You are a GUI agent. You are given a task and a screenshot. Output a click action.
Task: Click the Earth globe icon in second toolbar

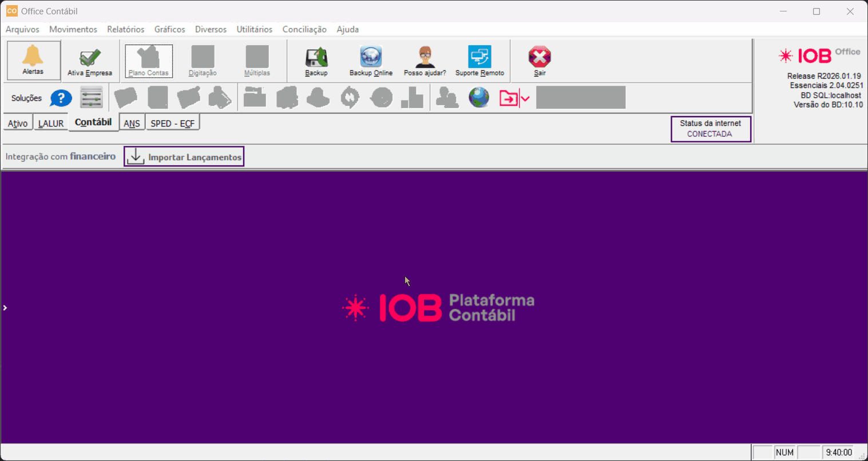tap(479, 98)
